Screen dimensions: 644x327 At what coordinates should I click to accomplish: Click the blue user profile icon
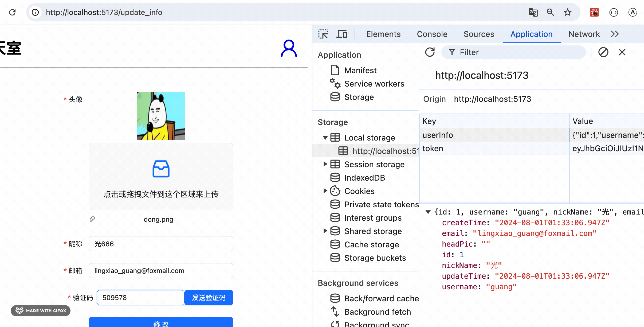click(289, 48)
